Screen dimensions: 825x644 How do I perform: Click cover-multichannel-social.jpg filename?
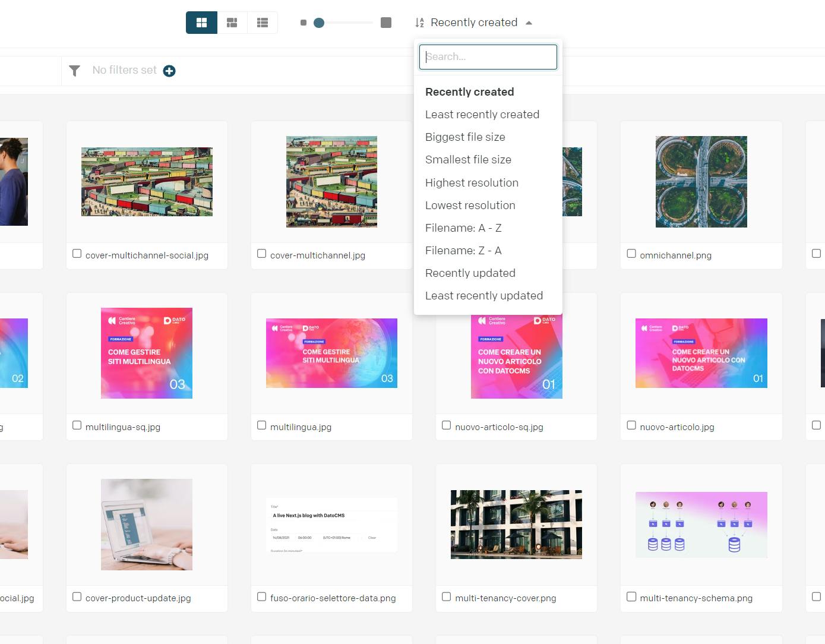[x=147, y=255]
